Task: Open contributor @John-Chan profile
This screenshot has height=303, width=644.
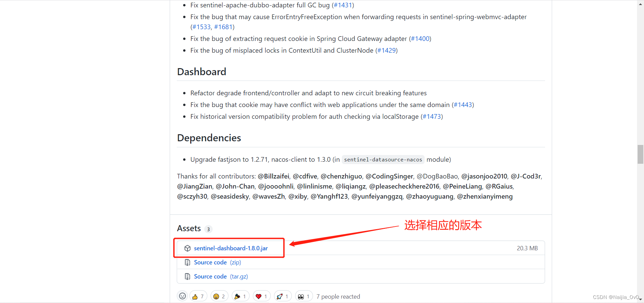Action: (x=235, y=186)
